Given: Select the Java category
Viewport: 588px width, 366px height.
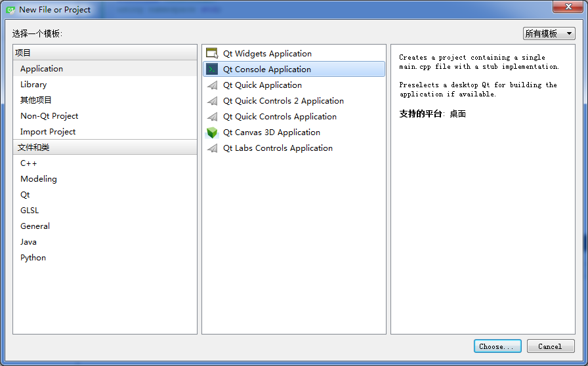Looking at the screenshot, I should [x=105, y=242].
